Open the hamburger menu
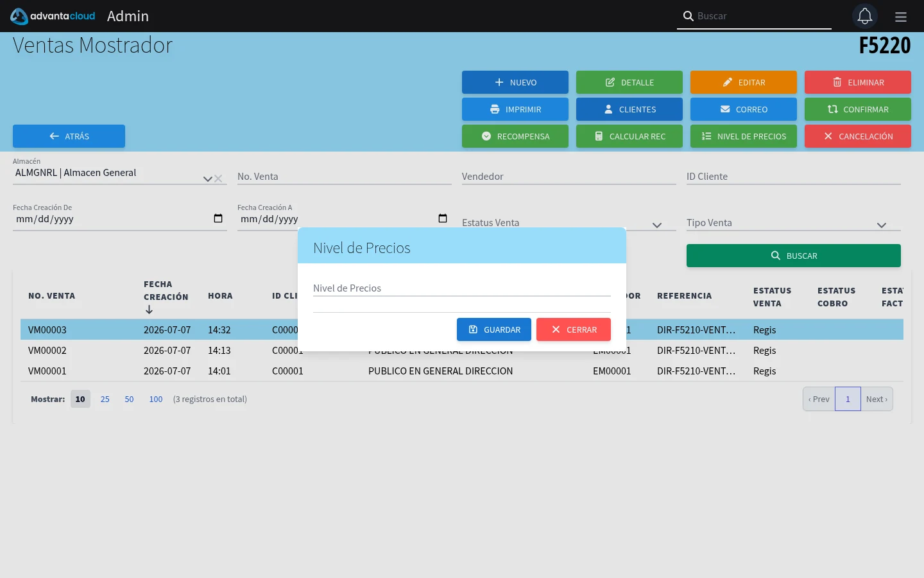Screen dimensions: 924x578 (x=901, y=17)
